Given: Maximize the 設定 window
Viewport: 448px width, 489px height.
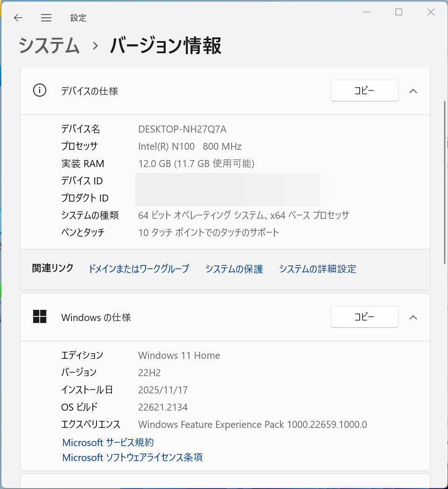Looking at the screenshot, I should (399, 12).
